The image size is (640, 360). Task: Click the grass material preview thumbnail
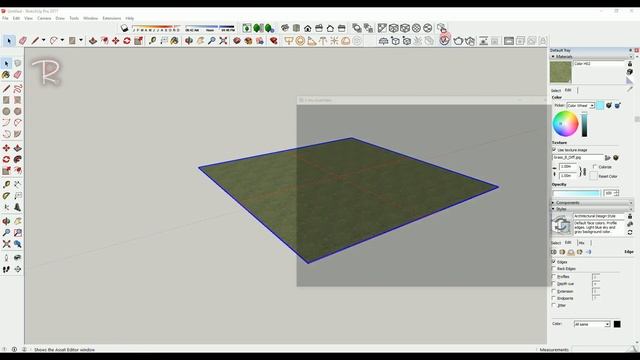(x=561, y=72)
